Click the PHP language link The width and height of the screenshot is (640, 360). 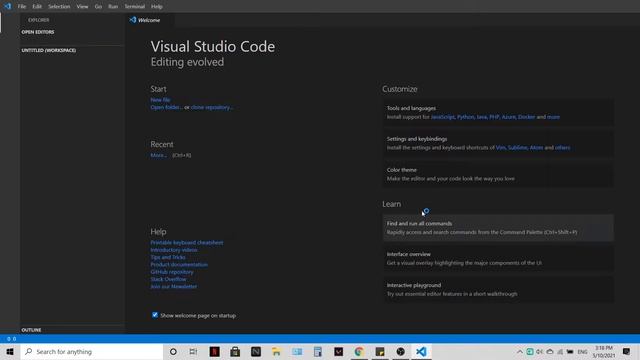[x=494, y=117]
